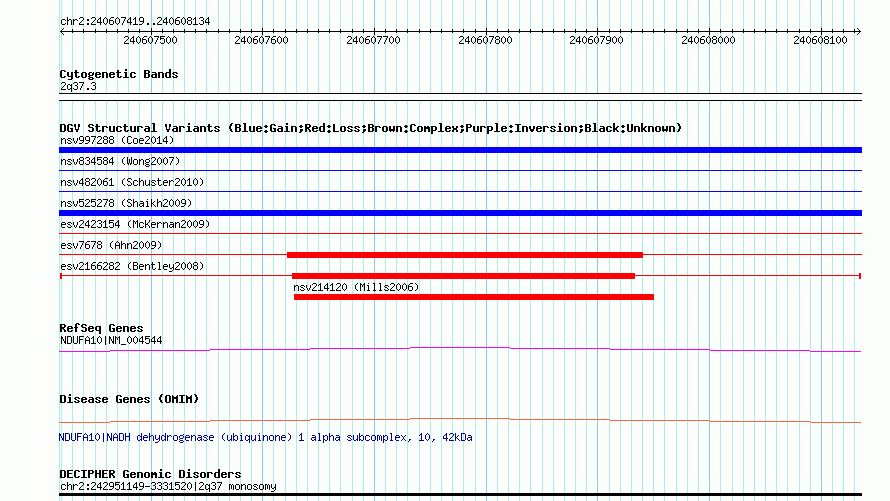Viewport: 890px width, 501px height.
Task: Select the nsv214120 red loss bar
Action: pyautogui.click(x=474, y=297)
